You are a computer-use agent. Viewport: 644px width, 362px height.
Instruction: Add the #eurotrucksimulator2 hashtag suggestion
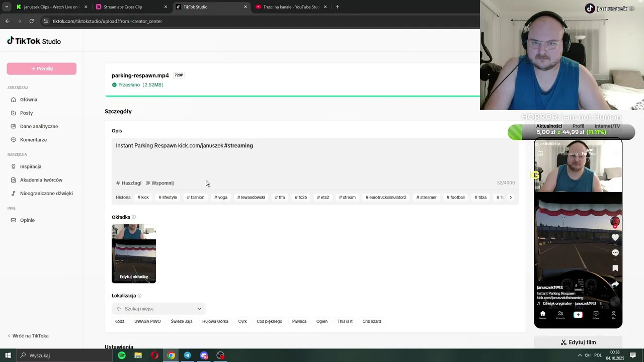pos(386,198)
